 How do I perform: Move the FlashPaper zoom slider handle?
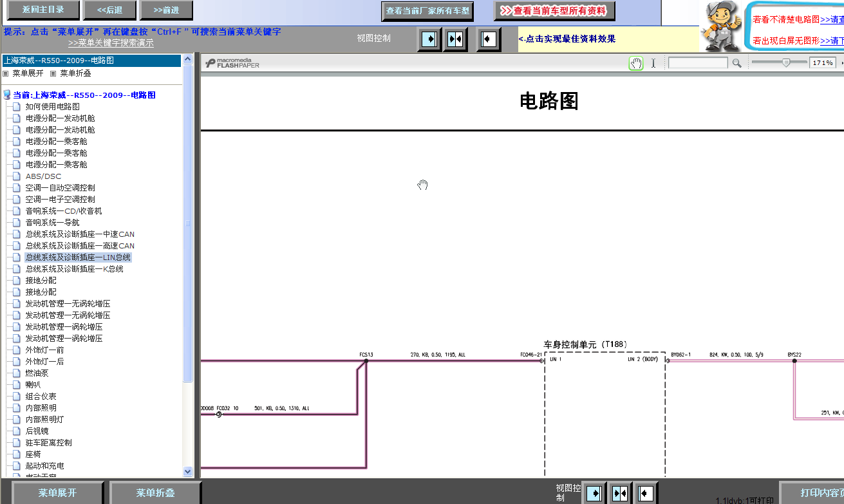click(x=786, y=62)
